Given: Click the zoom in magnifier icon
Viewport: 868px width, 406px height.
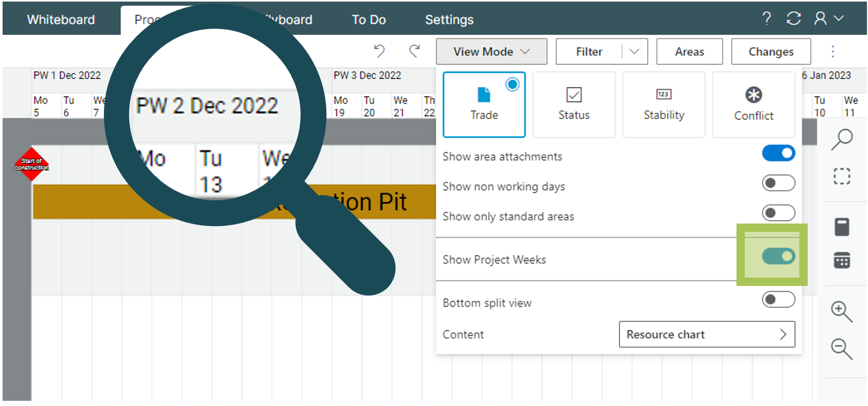Looking at the screenshot, I should [841, 311].
